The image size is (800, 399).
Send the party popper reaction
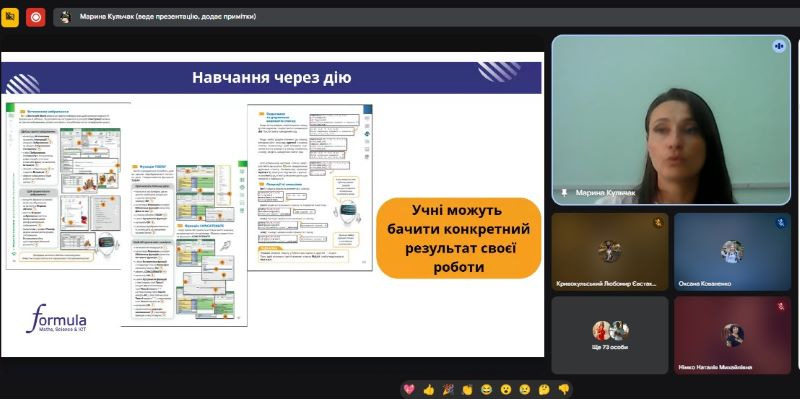pos(448,389)
